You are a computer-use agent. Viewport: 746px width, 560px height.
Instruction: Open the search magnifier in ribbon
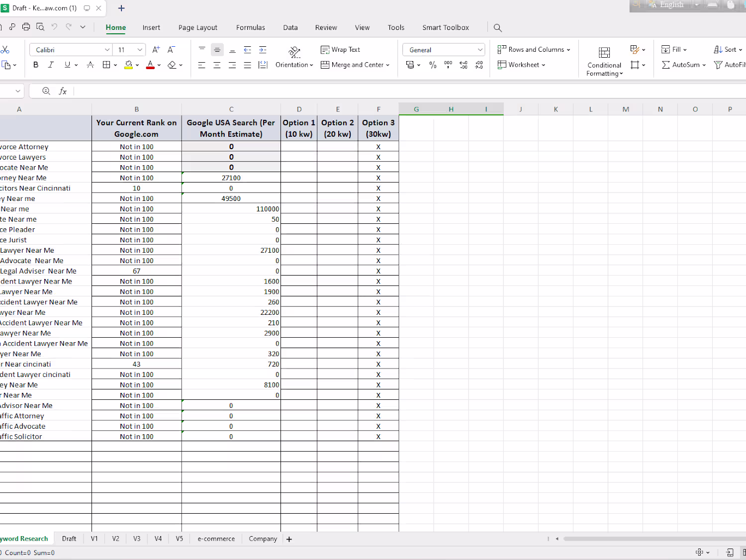tap(497, 28)
